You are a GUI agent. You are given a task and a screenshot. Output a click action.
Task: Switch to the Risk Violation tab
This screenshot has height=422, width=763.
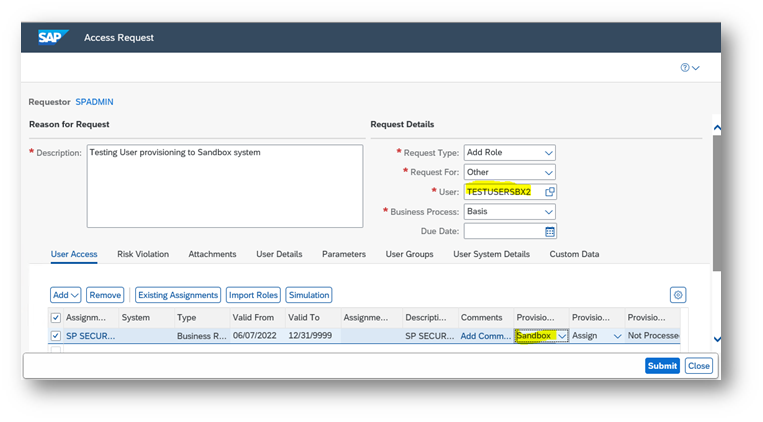(143, 255)
